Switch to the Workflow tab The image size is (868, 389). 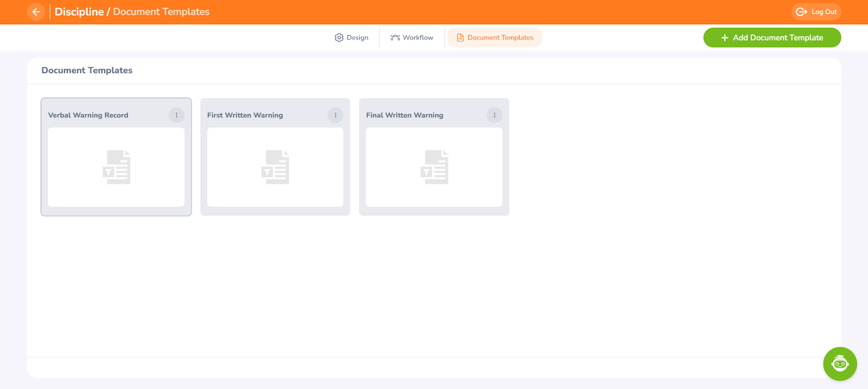[412, 37]
